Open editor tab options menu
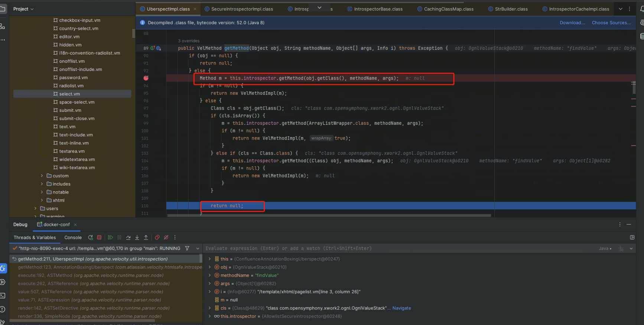The image size is (644, 325). coord(629,9)
